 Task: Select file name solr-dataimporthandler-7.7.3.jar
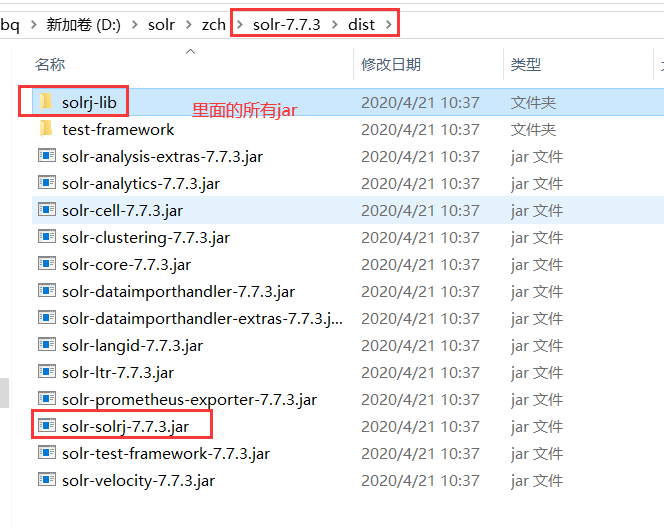point(178,291)
